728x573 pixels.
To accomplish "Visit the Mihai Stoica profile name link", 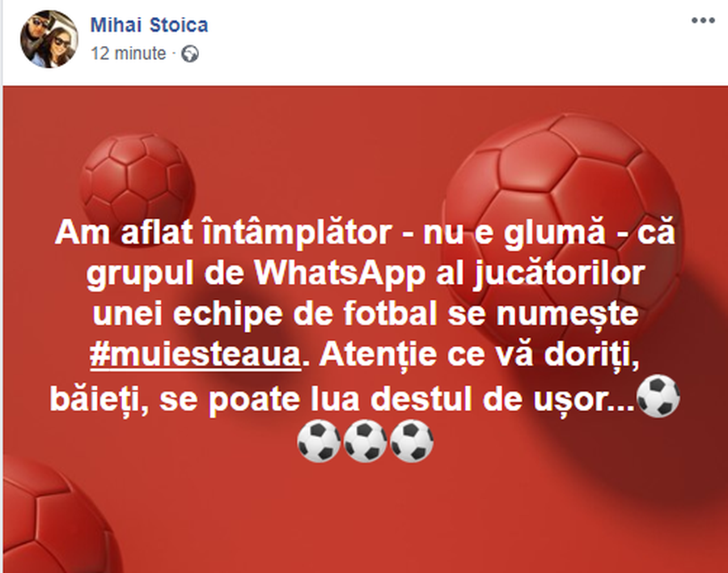I will 149,25.
